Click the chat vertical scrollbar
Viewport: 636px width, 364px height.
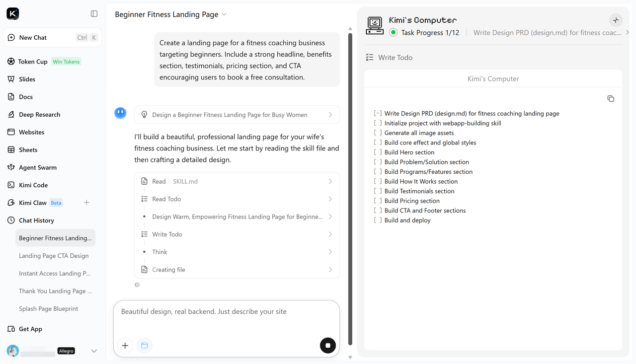(350, 189)
